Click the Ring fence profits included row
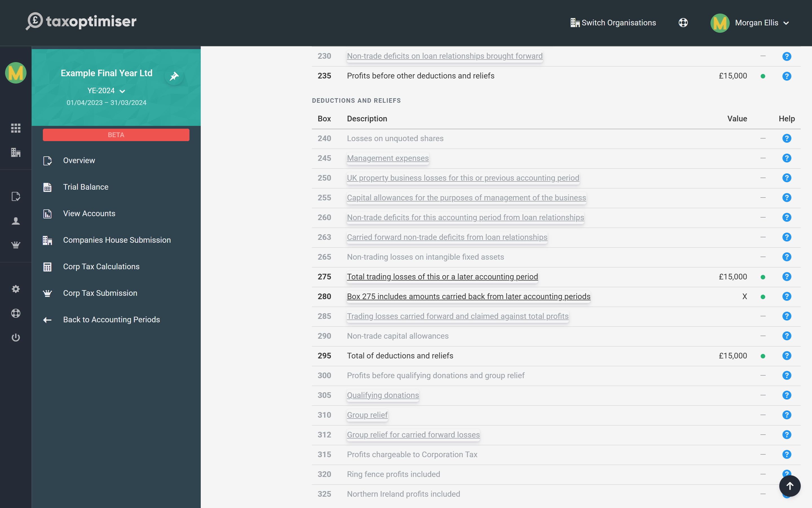The width and height of the screenshot is (812, 508). point(556,474)
